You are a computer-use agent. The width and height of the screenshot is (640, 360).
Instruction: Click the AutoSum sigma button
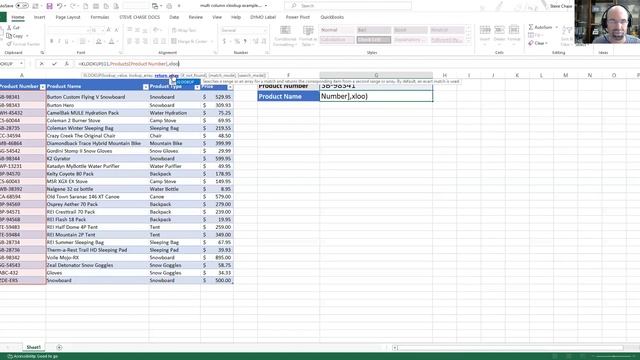point(540,27)
